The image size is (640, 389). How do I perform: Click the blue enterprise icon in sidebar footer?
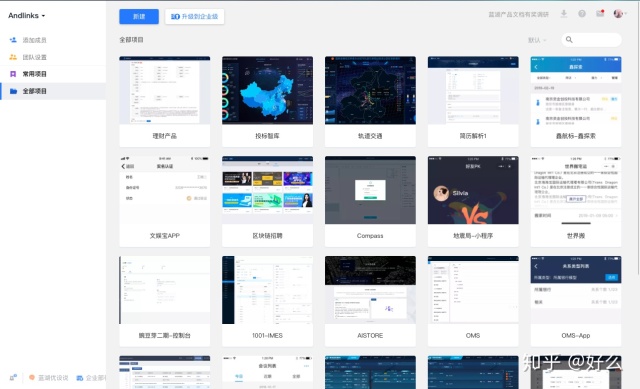point(80,378)
